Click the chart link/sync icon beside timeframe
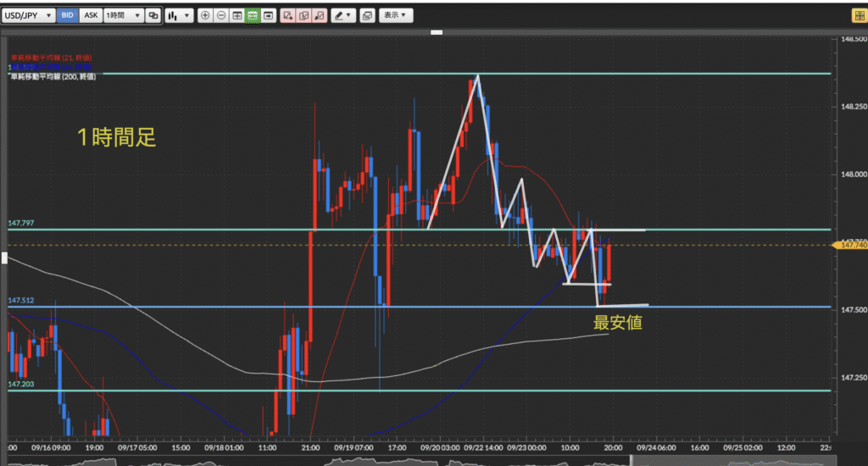868x466 pixels. [153, 15]
